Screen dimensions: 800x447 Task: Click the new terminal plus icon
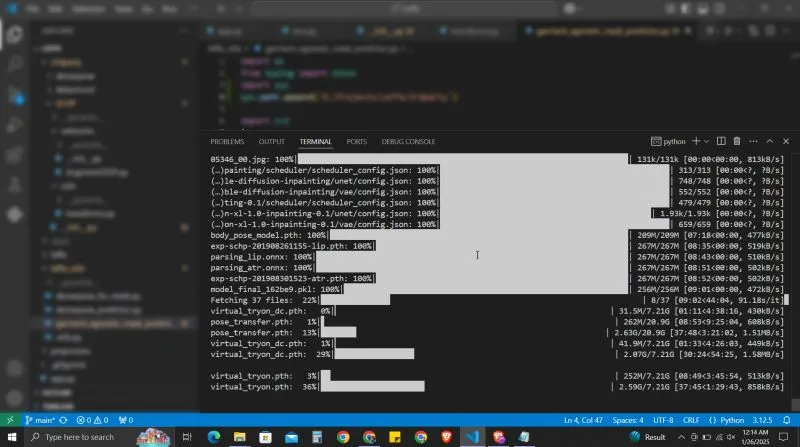coord(697,142)
